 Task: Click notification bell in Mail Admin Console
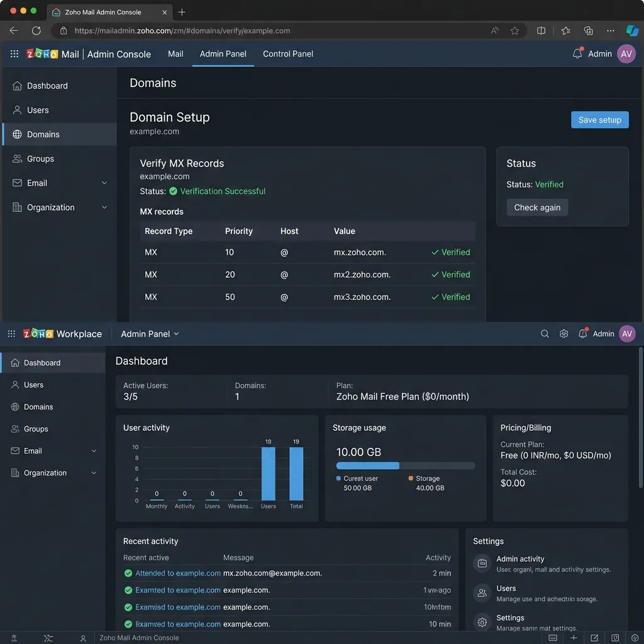point(577,53)
